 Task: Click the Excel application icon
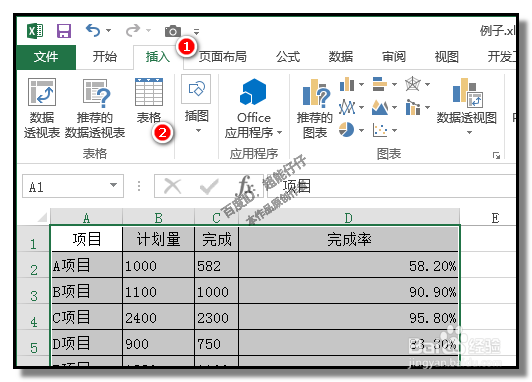[x=35, y=31]
